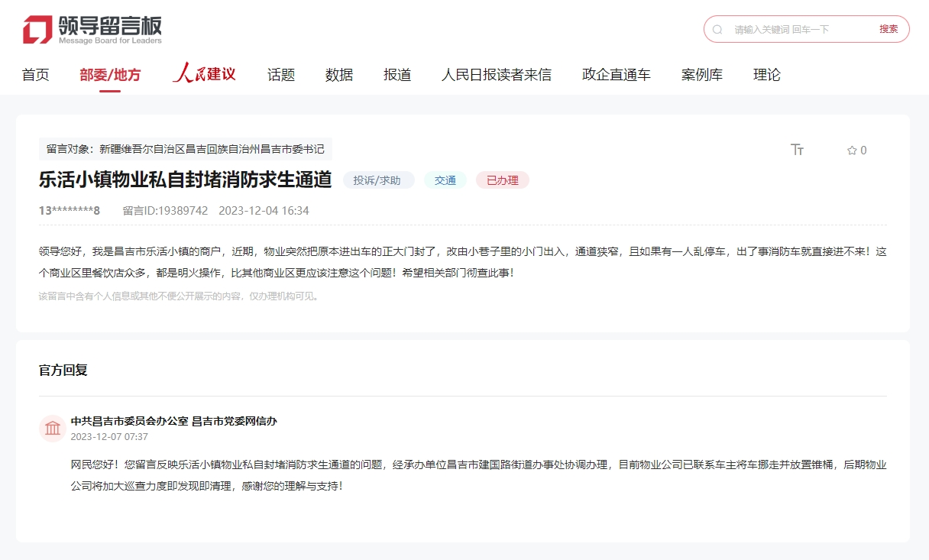Click the 领导留言板 logo icon
Viewport: 929px width, 560px height.
pos(37,29)
